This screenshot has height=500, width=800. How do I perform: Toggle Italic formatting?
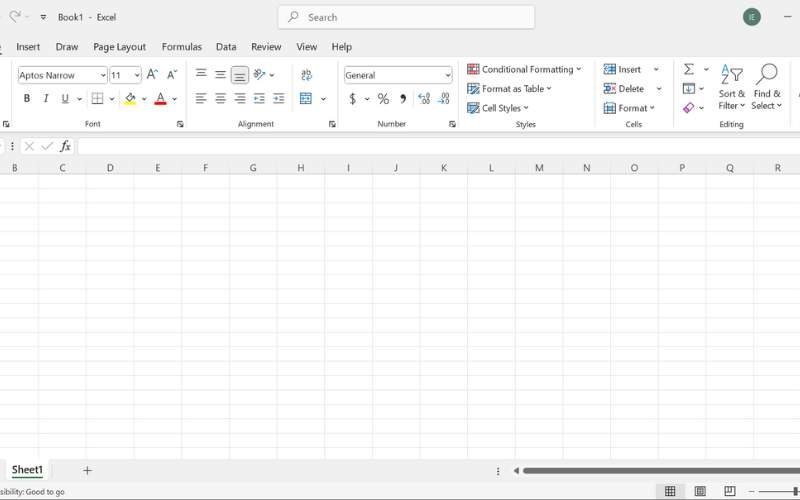coord(46,99)
